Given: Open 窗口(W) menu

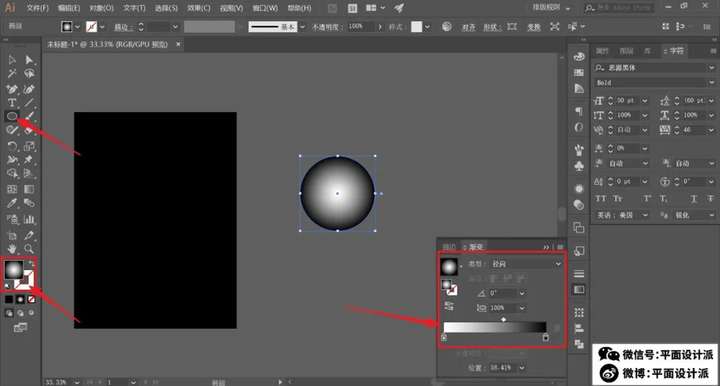Looking at the screenshot, I should pos(265,8).
